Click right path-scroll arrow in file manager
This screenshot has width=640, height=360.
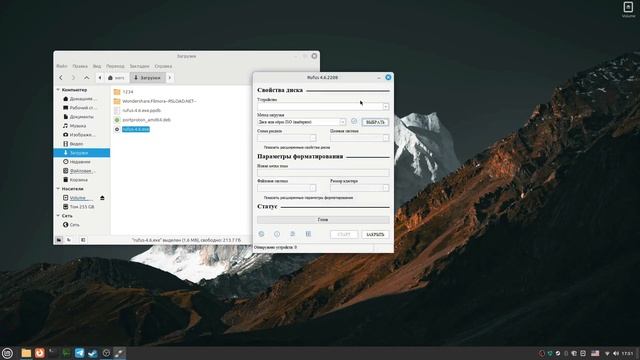[170, 78]
